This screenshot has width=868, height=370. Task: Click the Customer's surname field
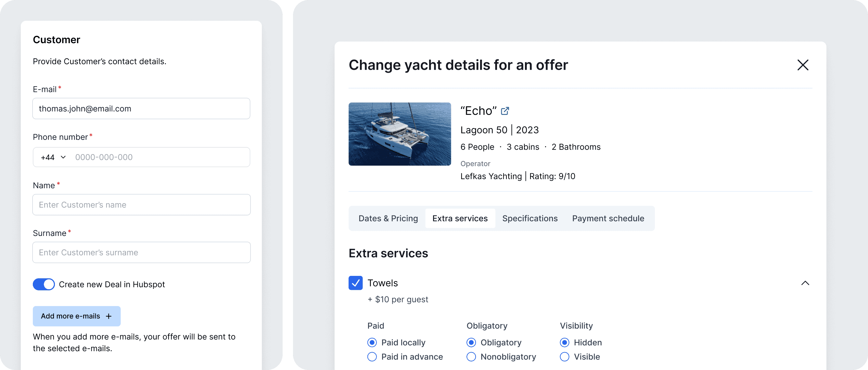pos(141,253)
